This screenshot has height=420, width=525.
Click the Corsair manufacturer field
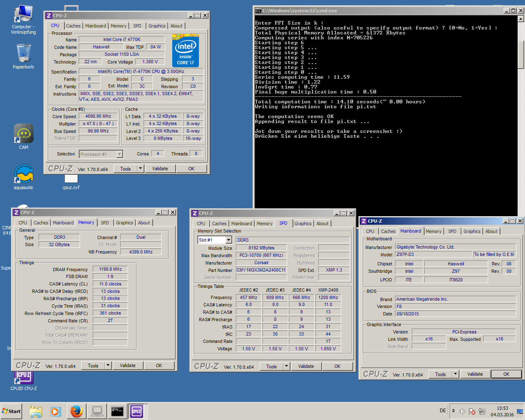pos(261,262)
